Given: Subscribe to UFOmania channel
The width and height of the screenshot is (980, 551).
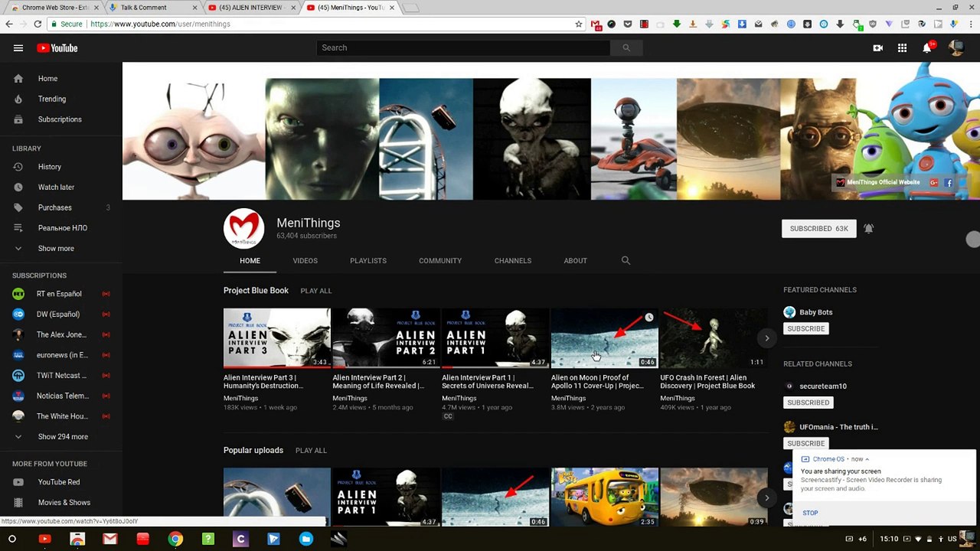Looking at the screenshot, I should 806,443.
